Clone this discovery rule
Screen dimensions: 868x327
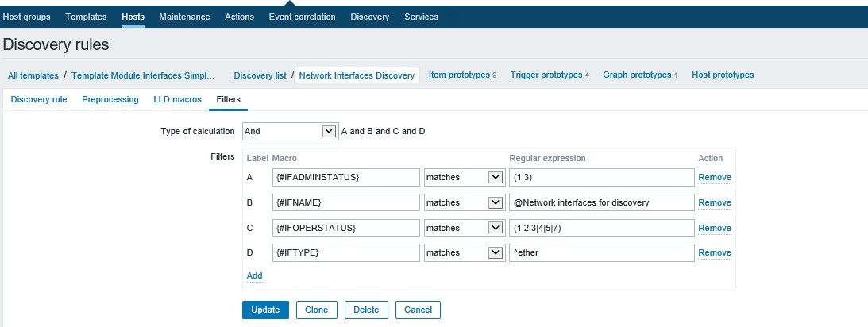317,310
